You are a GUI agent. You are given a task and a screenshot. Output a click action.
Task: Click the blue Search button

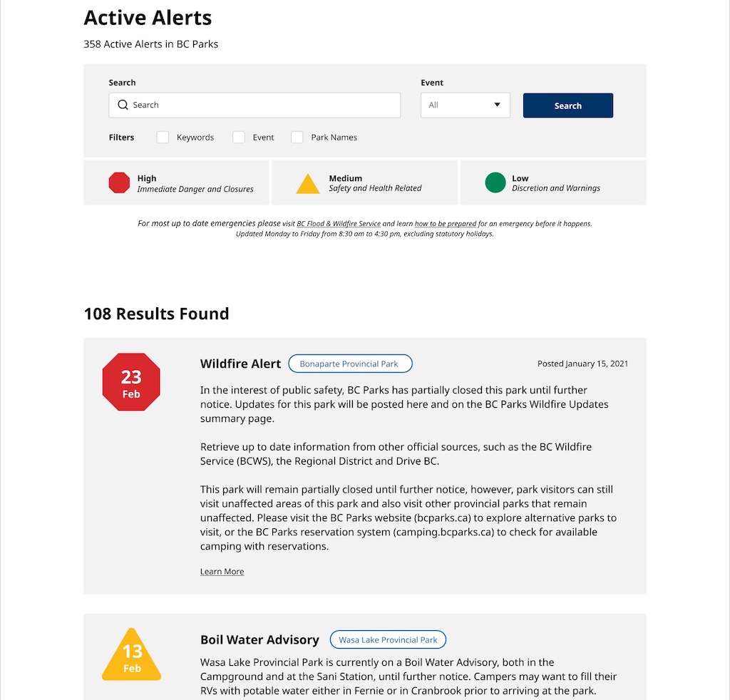pyautogui.click(x=568, y=105)
